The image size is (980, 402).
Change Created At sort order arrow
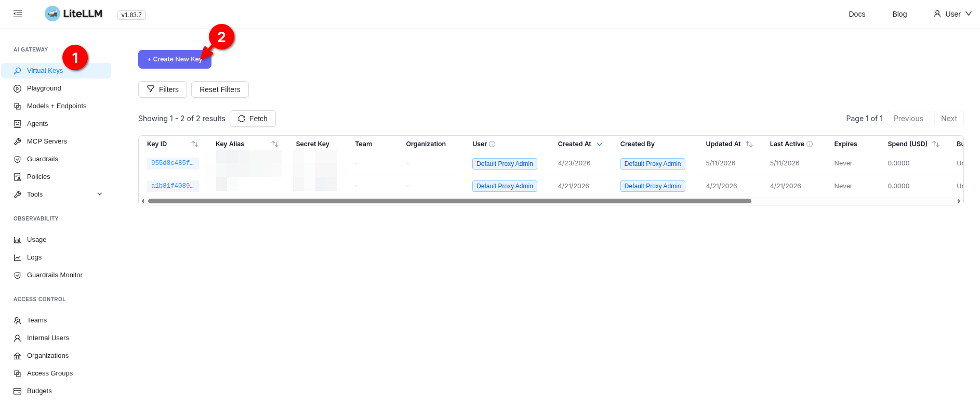tap(600, 144)
